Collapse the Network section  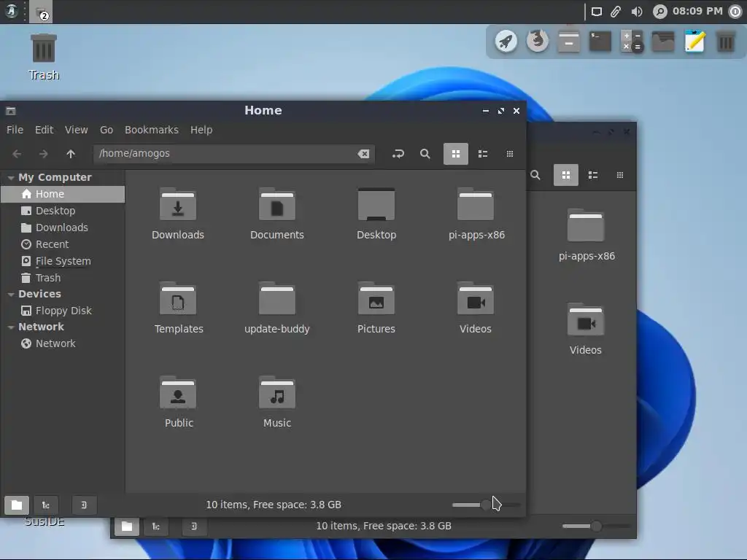pyautogui.click(x=10, y=327)
